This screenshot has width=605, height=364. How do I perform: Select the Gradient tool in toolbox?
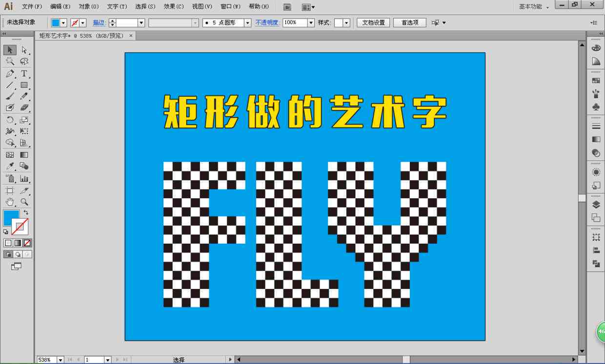click(x=24, y=155)
